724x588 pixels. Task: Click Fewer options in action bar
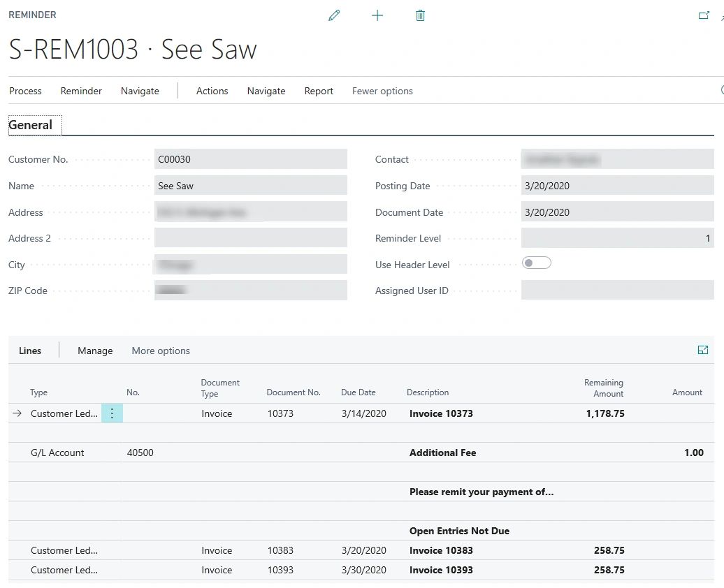click(x=382, y=91)
